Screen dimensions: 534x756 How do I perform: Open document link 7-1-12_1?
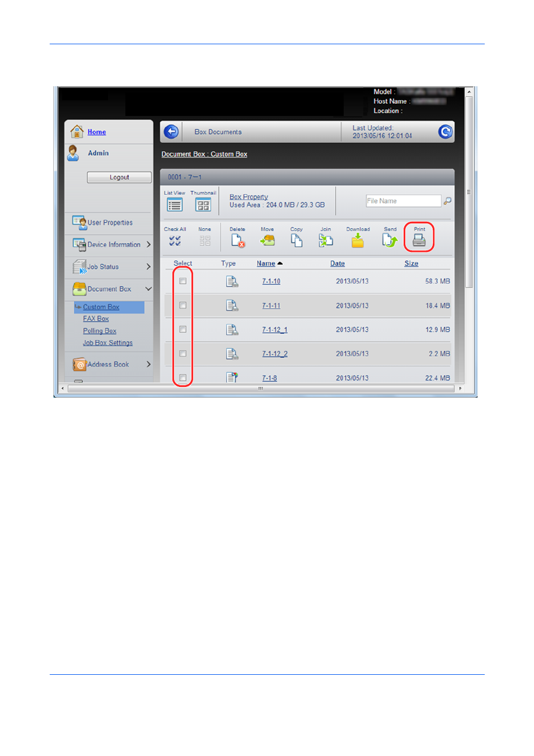pyautogui.click(x=275, y=330)
